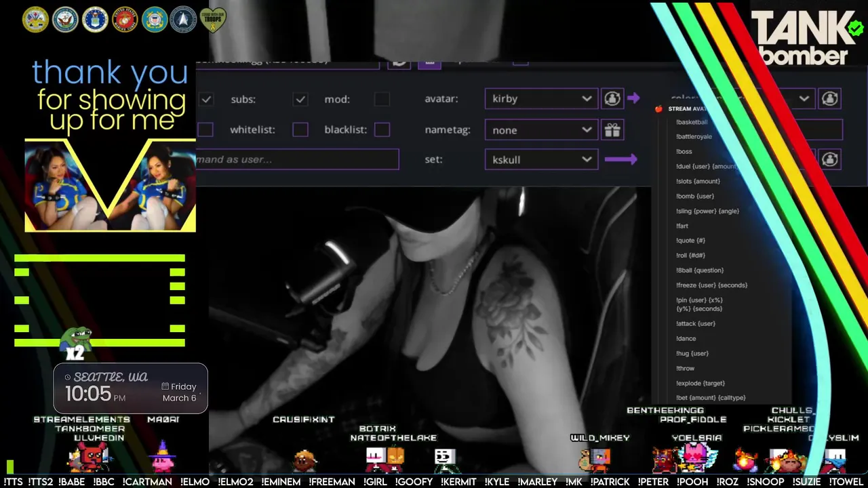Click the pink wizard-hat avatar under MA0RI
Viewport: 868px width, 488px height.
163,455
